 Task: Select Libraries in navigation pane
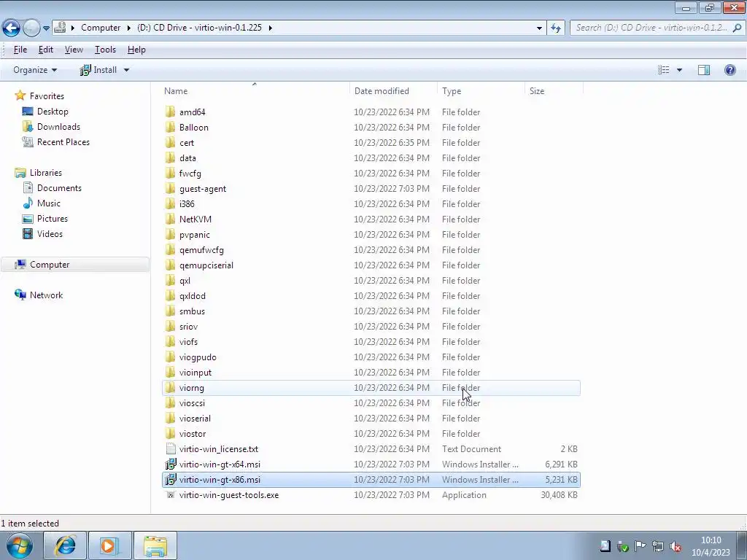click(46, 173)
